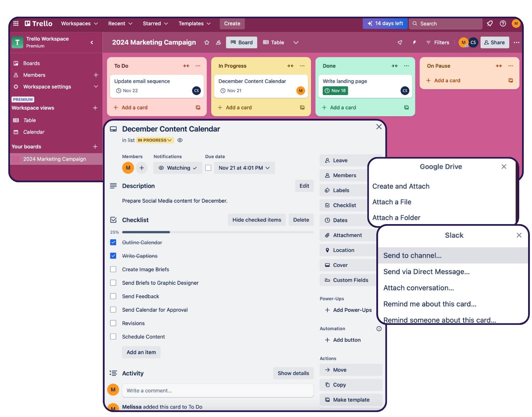Click the Trello logo home icon
Screen dimensions: 532x417
click(38, 23)
